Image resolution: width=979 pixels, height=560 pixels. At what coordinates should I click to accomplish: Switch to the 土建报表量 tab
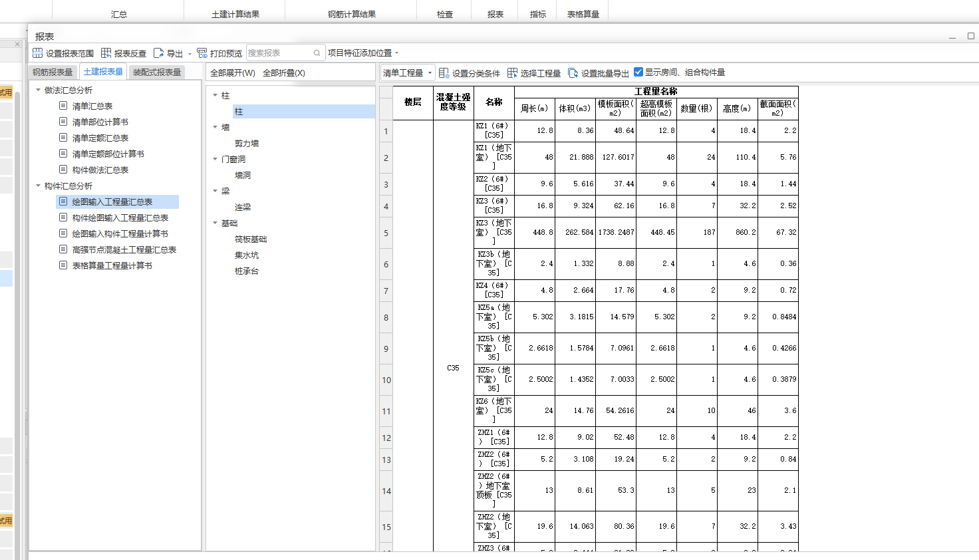[103, 71]
